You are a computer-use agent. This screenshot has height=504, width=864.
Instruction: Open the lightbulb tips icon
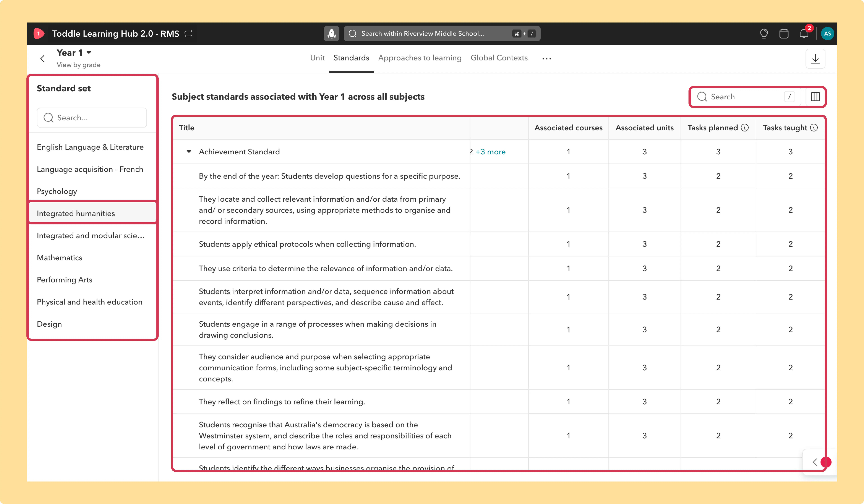point(764,34)
